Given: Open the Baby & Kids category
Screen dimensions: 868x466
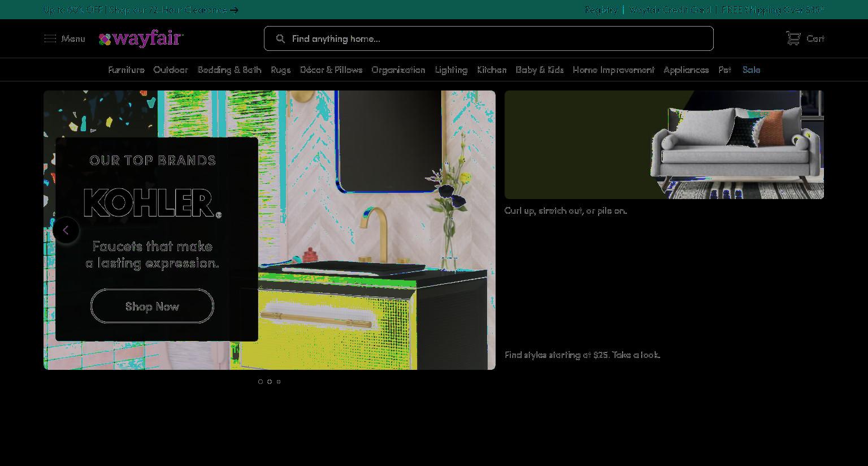Looking at the screenshot, I should [540, 70].
